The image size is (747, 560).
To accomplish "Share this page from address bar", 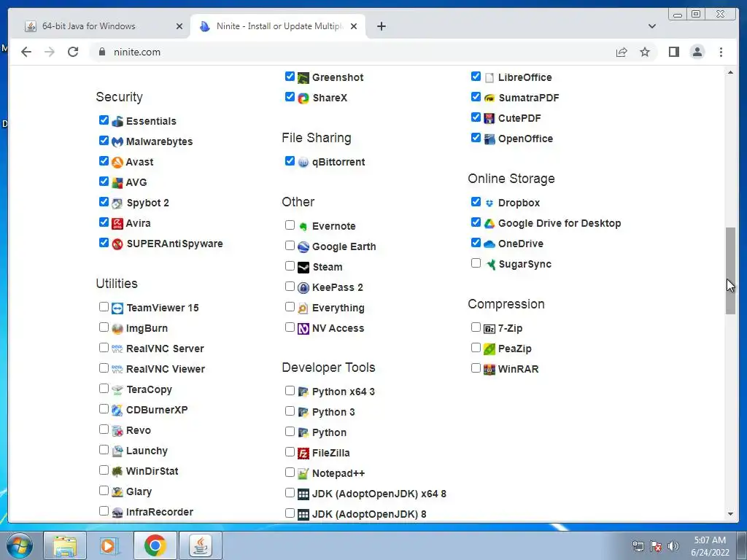I will [622, 52].
